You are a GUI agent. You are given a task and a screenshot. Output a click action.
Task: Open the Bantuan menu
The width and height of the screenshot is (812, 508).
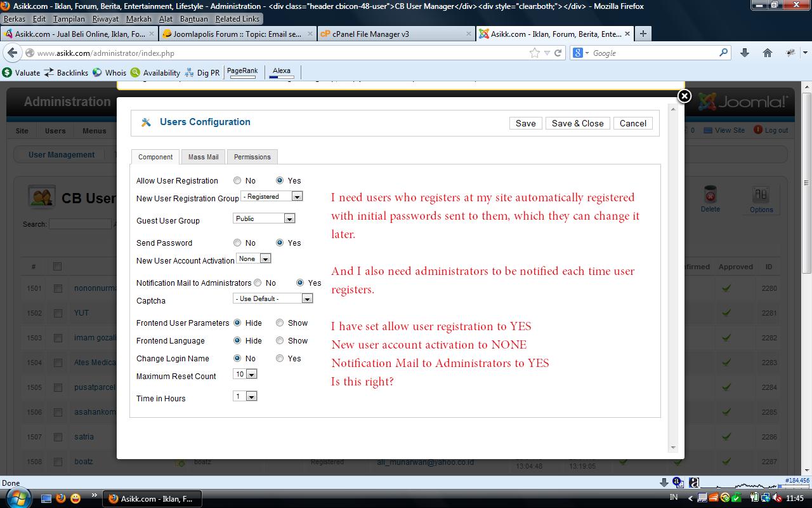point(193,18)
